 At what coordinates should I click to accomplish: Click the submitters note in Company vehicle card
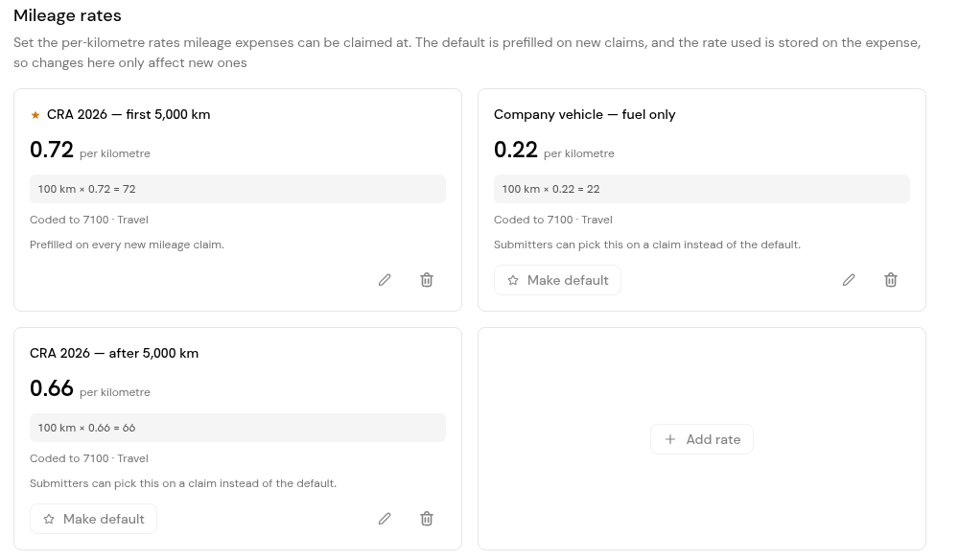(647, 245)
